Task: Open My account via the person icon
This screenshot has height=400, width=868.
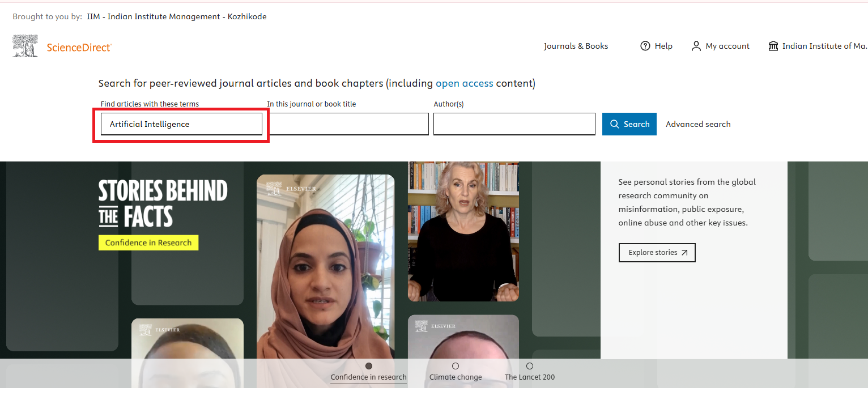Action: tap(696, 46)
